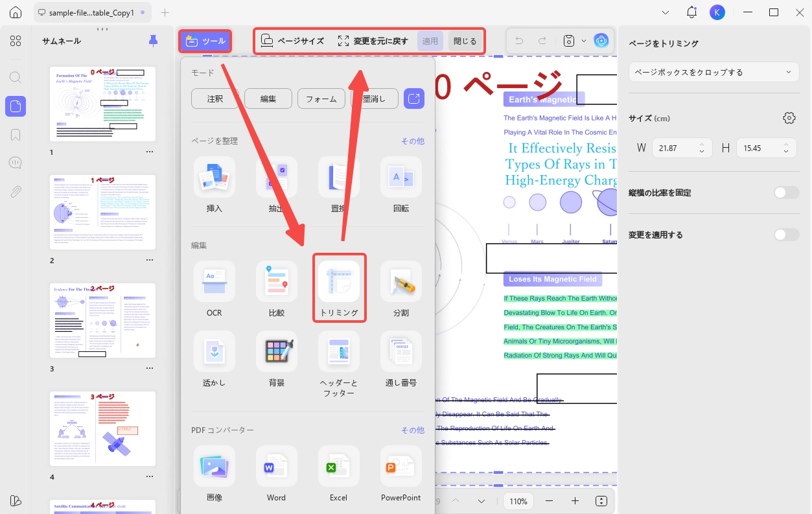
Task: Zoom in with the plus button
Action: (x=575, y=501)
